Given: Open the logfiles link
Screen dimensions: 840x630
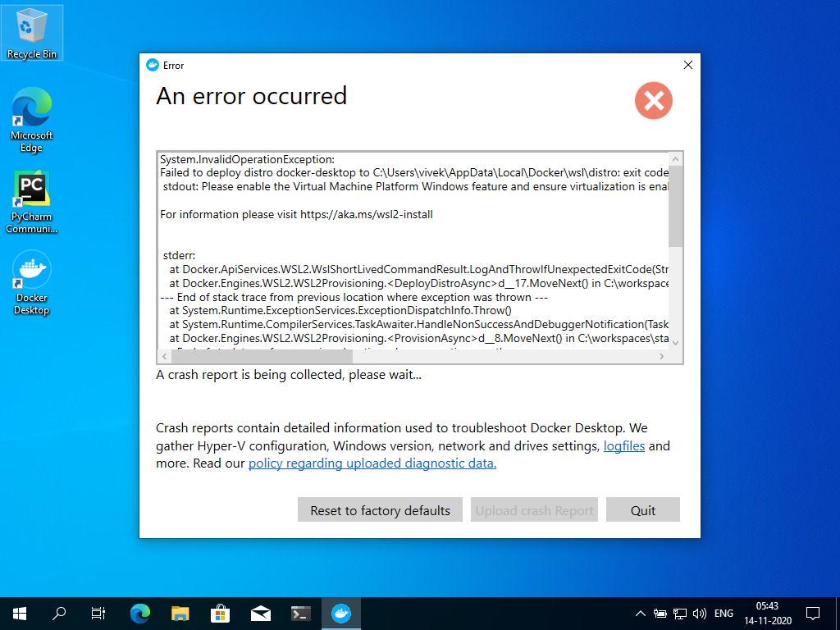Looking at the screenshot, I should (x=624, y=445).
